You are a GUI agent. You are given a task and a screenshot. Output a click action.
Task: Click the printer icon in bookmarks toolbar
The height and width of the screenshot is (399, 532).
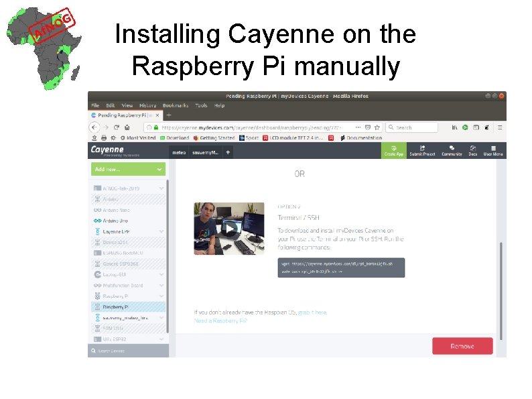[104, 138]
